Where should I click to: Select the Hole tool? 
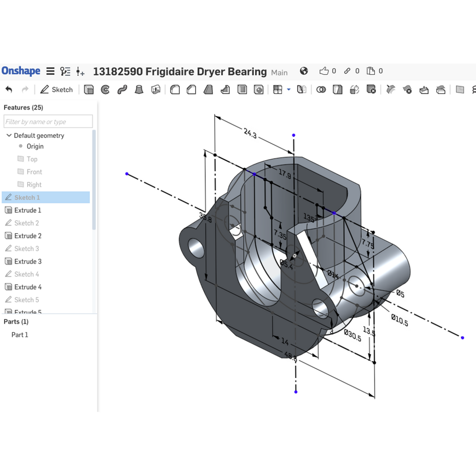(258, 89)
